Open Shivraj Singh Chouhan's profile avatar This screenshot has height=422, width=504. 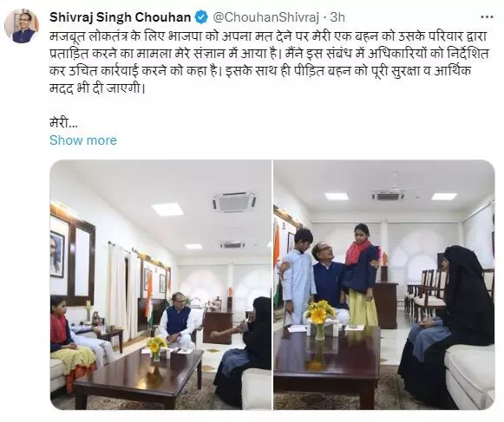22,26
